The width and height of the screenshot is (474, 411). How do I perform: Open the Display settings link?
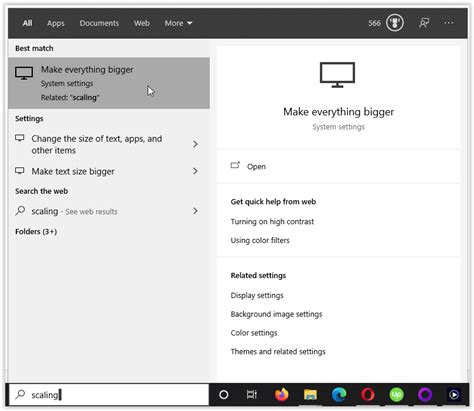[257, 295]
